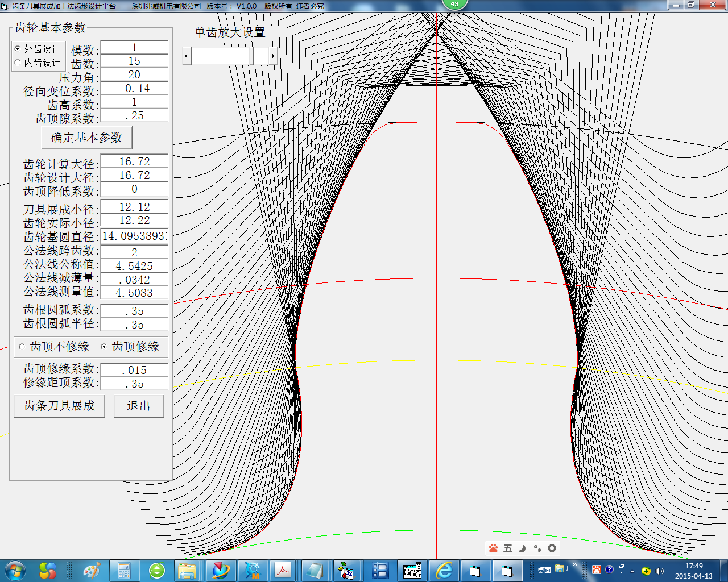This screenshot has height=582, width=728.
Task: Click the blue help question-mark tray icon
Action: [609, 569]
